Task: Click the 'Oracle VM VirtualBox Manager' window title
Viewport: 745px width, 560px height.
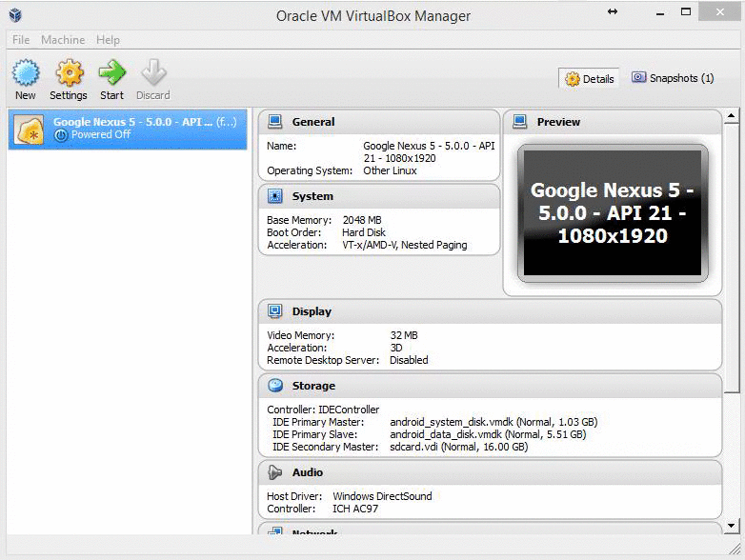Action: coord(373,15)
